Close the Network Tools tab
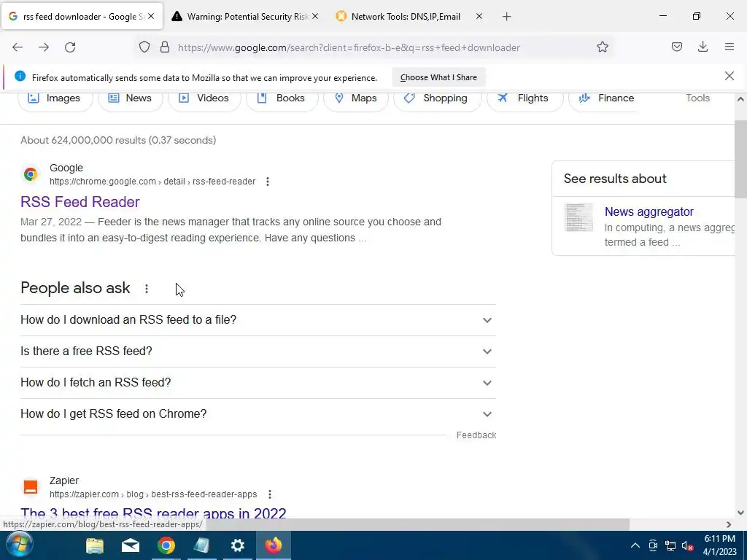 (479, 16)
